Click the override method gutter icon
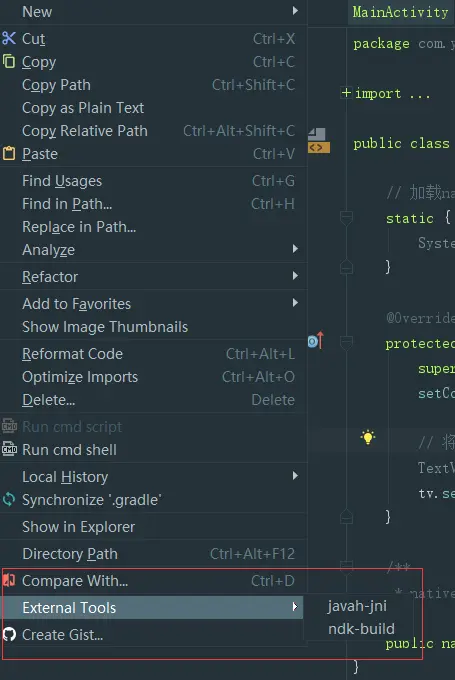455x680 pixels. point(316,341)
